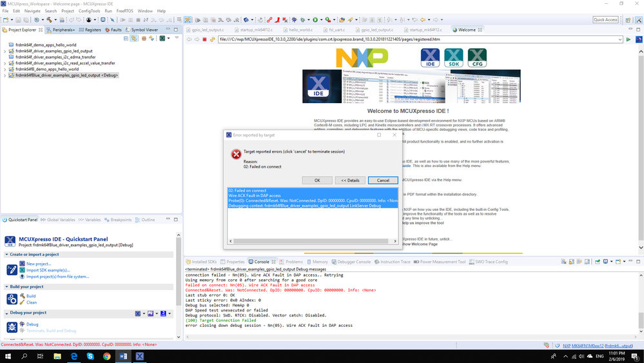
Task: Open the URL address dropdown in Welcome browser
Action: click(620, 39)
